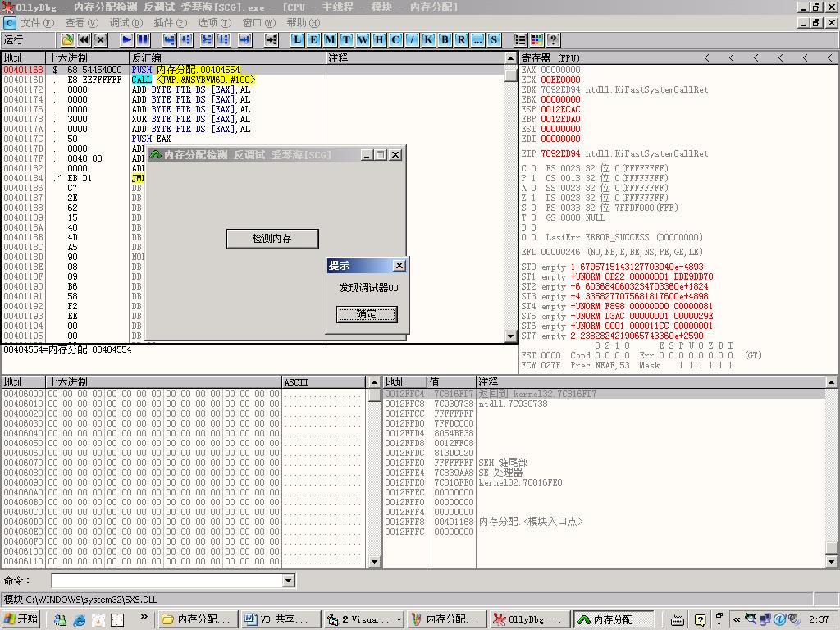
Task: Open the 选项(T) menu
Action: click(x=214, y=23)
